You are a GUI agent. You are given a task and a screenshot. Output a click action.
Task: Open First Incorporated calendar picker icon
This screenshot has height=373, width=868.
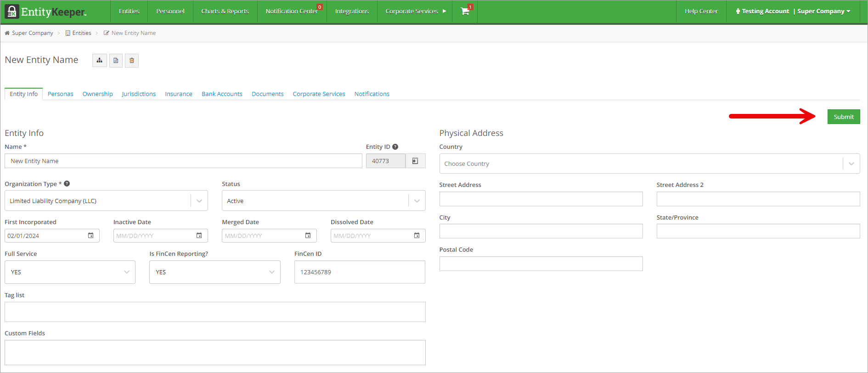point(90,236)
